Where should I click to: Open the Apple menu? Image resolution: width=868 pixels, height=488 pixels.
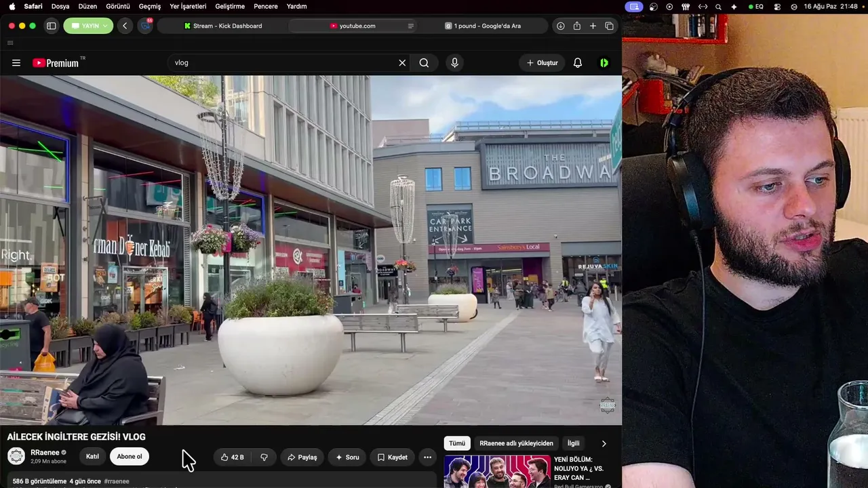click(12, 6)
